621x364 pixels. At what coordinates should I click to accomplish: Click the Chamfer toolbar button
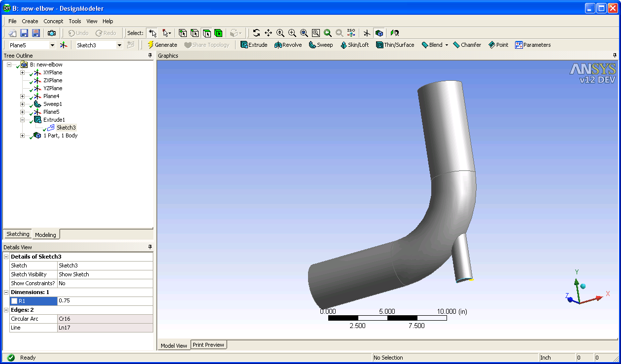tap(467, 45)
